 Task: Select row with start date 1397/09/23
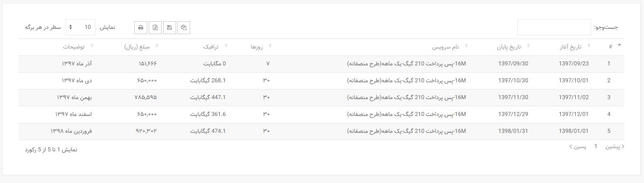click(321, 64)
